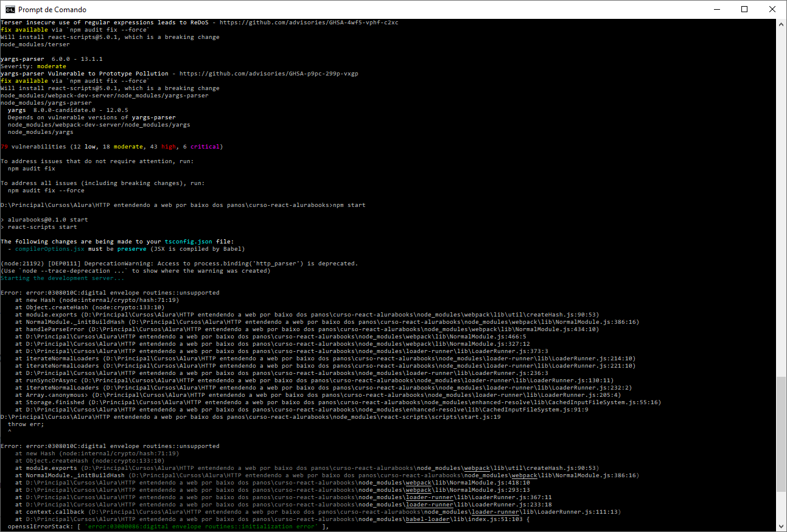Viewport: 787px width, 532px height.
Task: Click the 'Prompt de Comando' window title
Action: [52, 10]
